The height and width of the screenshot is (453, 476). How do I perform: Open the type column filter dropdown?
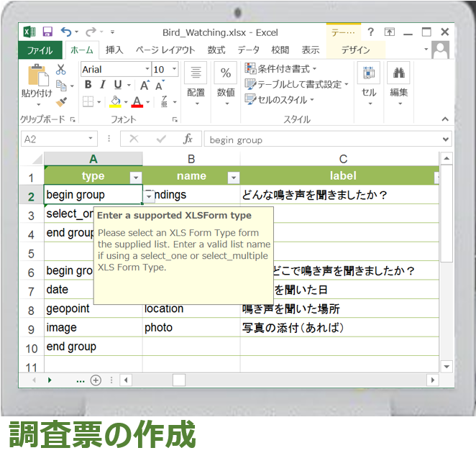[136, 178]
